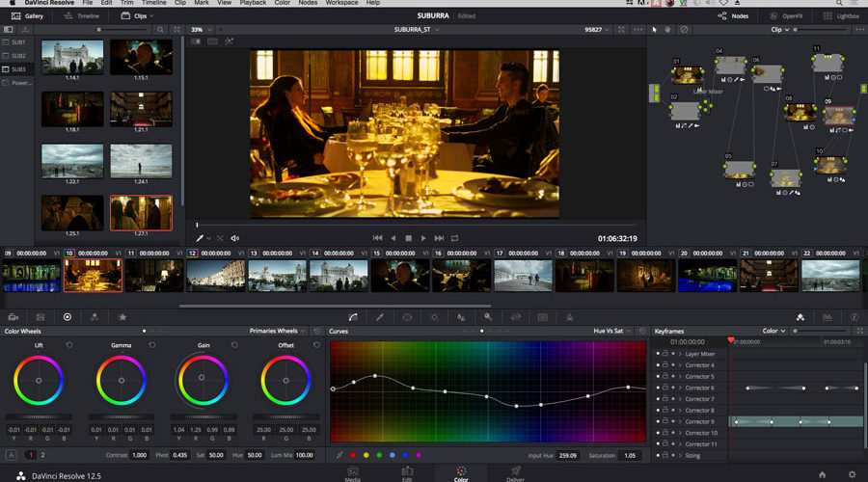Toggle the Gallery panel button
The image size is (868, 482).
pyautogui.click(x=27, y=16)
